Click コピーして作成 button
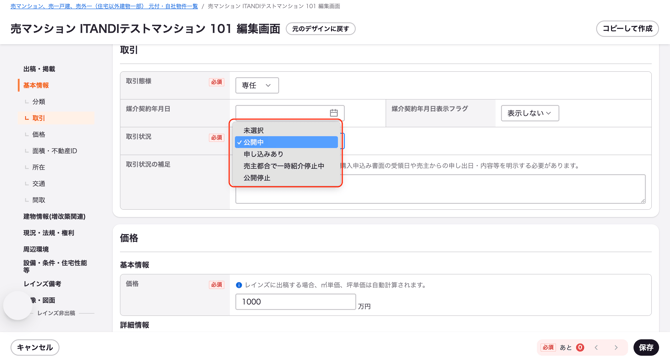670x363 pixels. point(627,29)
